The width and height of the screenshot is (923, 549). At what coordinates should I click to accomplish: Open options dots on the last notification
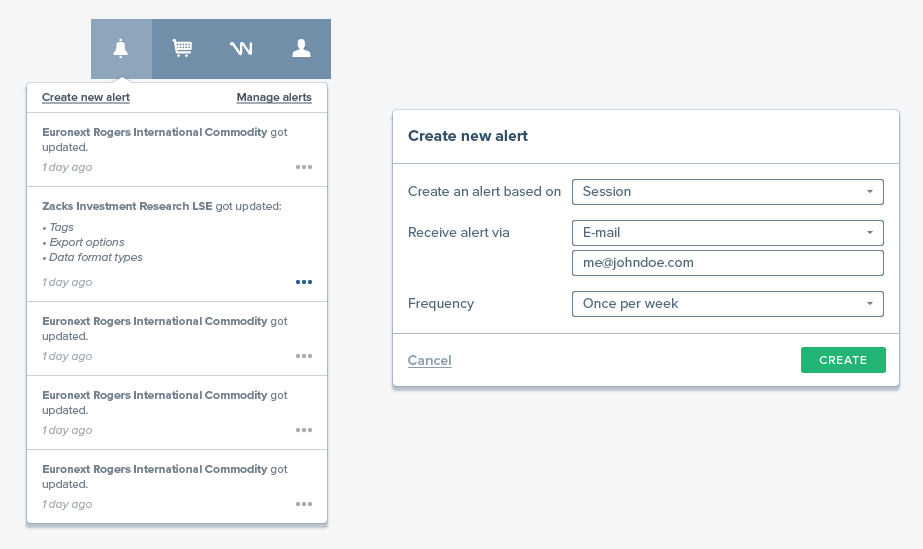point(304,504)
